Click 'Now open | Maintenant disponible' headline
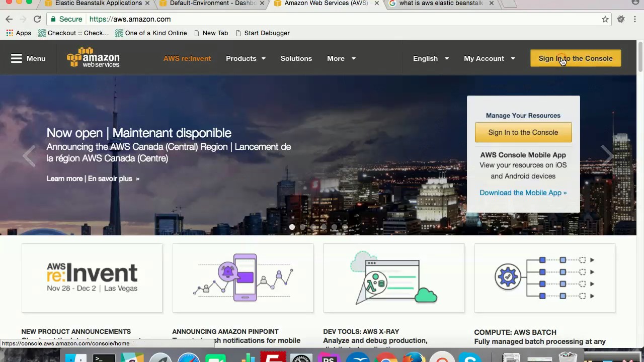This screenshot has width=644, height=362. pyautogui.click(x=139, y=133)
